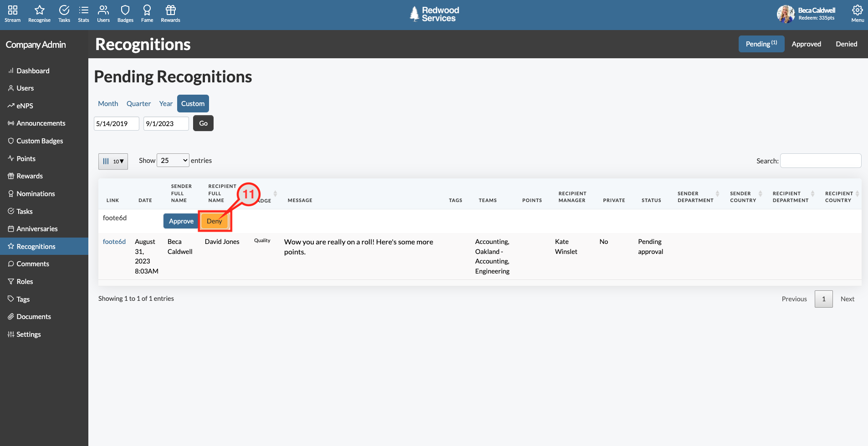Viewport: 868px width, 446px height.
Task: Open the Menu gear icon
Action: pyautogui.click(x=858, y=14)
